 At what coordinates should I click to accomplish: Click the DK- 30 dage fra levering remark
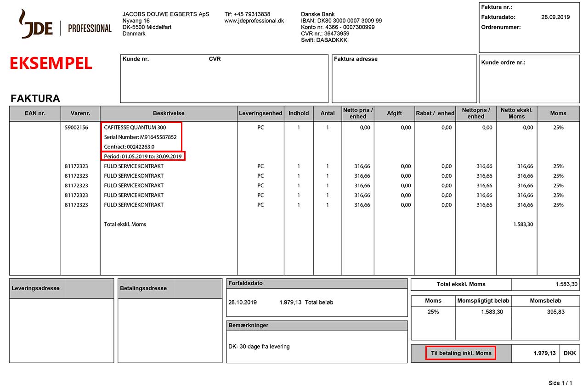coord(259,347)
